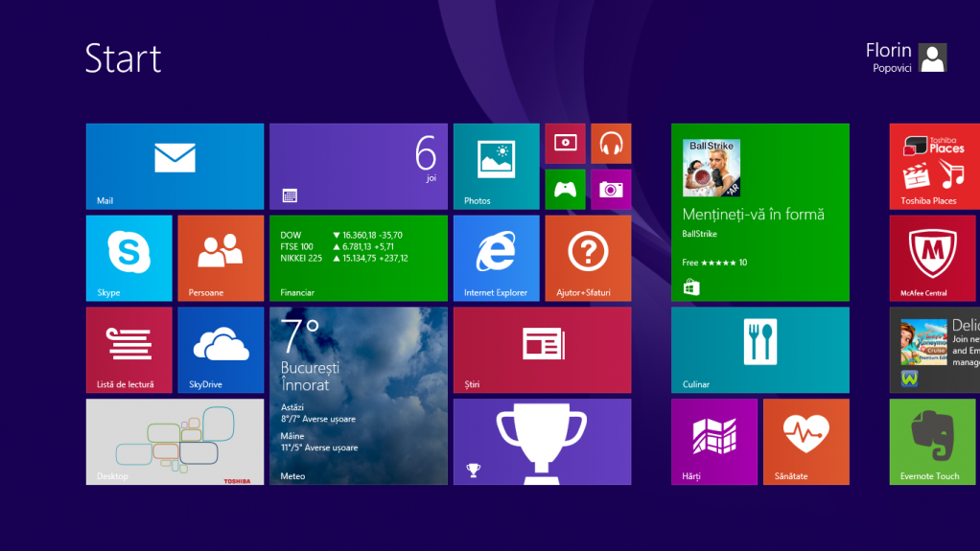
Task: Click the București Înnorat weather text
Action: point(310,376)
